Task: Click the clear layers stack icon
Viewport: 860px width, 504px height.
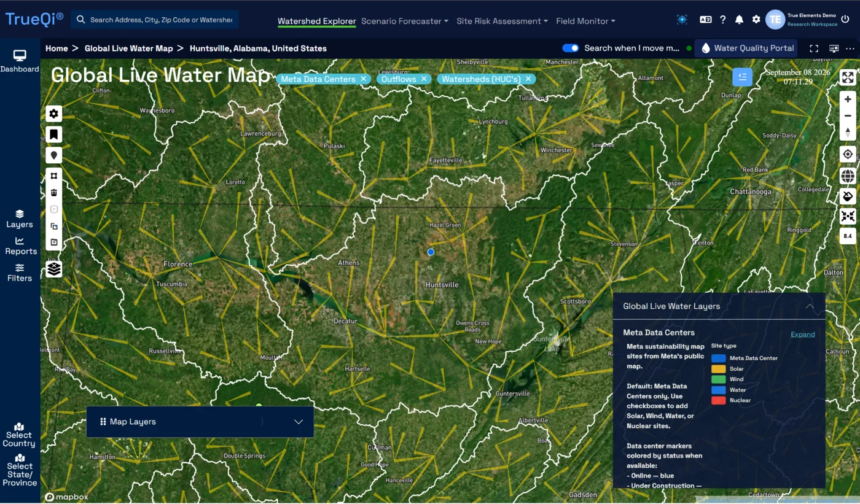Action: pos(54,269)
